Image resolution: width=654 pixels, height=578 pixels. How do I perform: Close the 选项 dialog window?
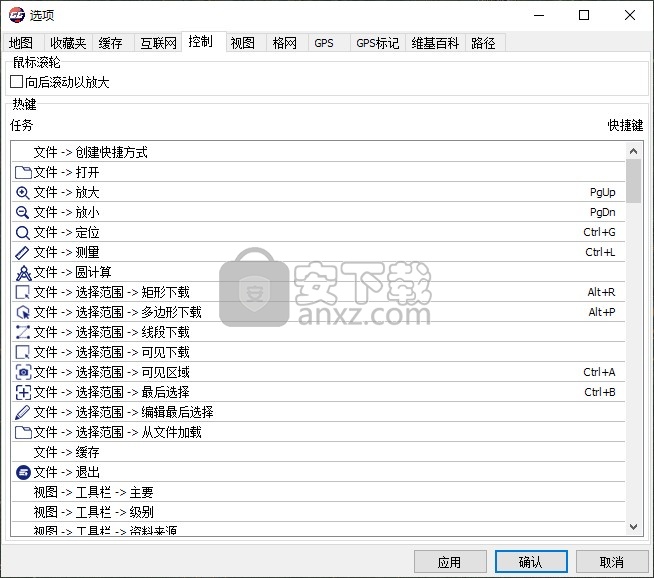630,15
